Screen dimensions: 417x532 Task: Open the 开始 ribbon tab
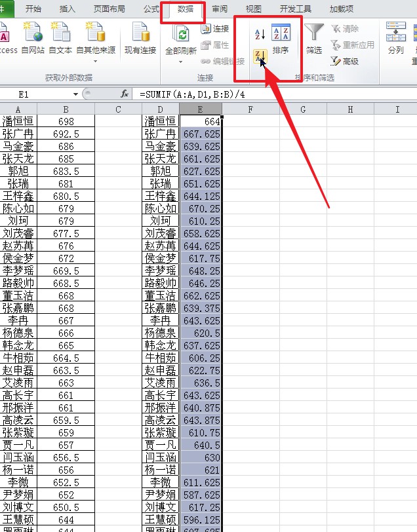(33, 9)
